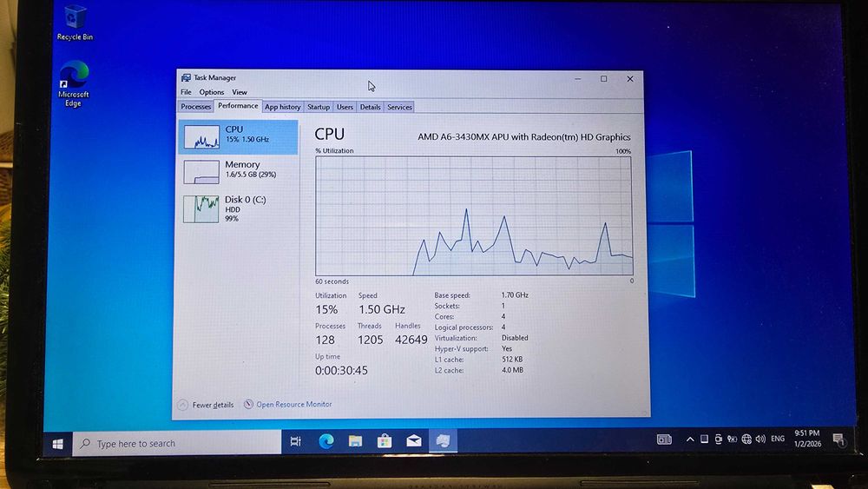Screen dimensions: 868x489
Task: Select the Disk 0 (C:) thumbnail in sidebar
Action: pyautogui.click(x=201, y=208)
